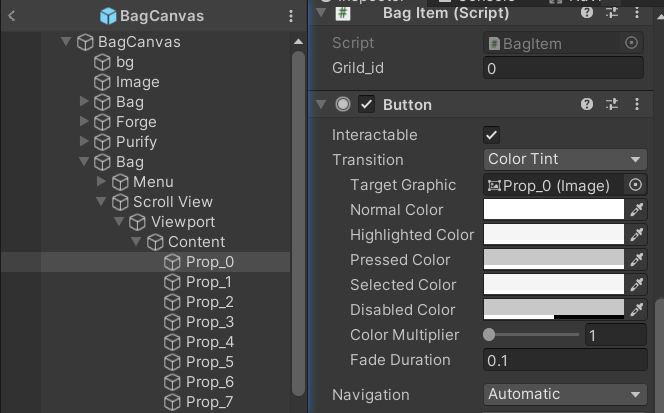The width and height of the screenshot is (664, 413).
Task: Click the Viewport cube icon
Action: [x=137, y=222]
